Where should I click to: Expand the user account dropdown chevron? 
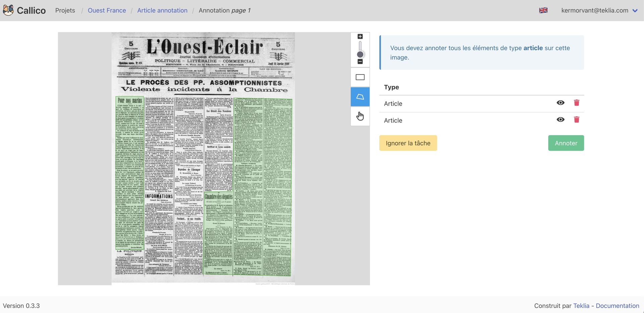(x=635, y=11)
